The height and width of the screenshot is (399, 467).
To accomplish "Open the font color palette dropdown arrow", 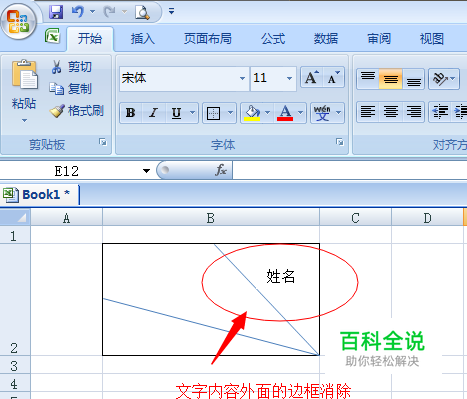I will [x=300, y=113].
